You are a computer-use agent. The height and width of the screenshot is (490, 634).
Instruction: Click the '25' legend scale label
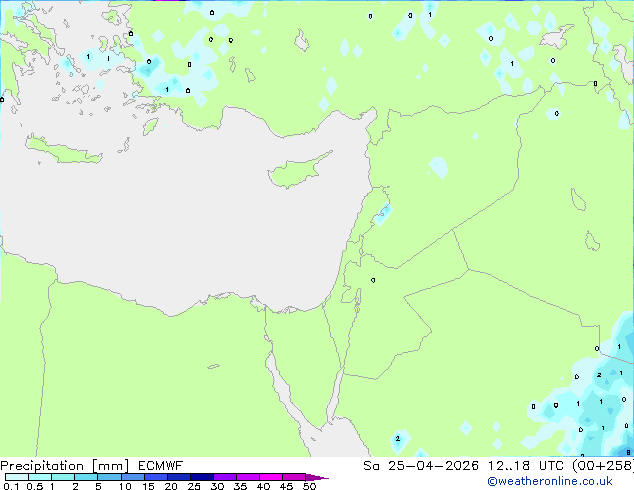(x=194, y=486)
